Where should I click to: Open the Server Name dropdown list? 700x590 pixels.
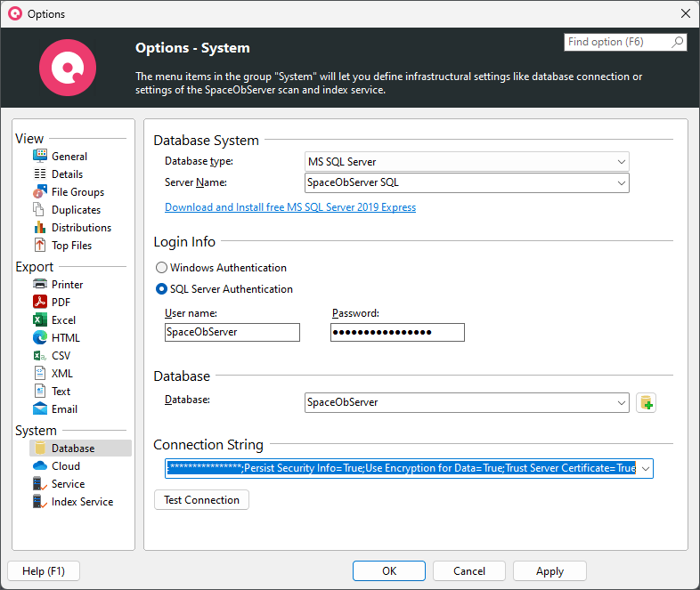(x=621, y=183)
